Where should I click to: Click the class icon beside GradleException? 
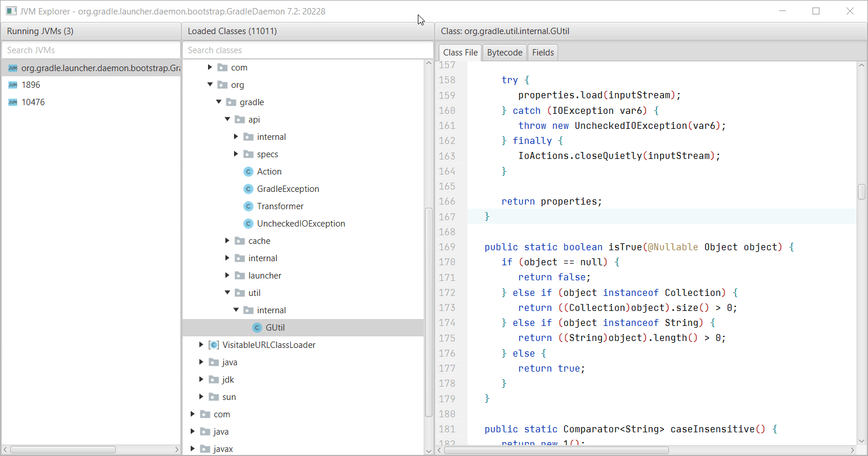(248, 189)
